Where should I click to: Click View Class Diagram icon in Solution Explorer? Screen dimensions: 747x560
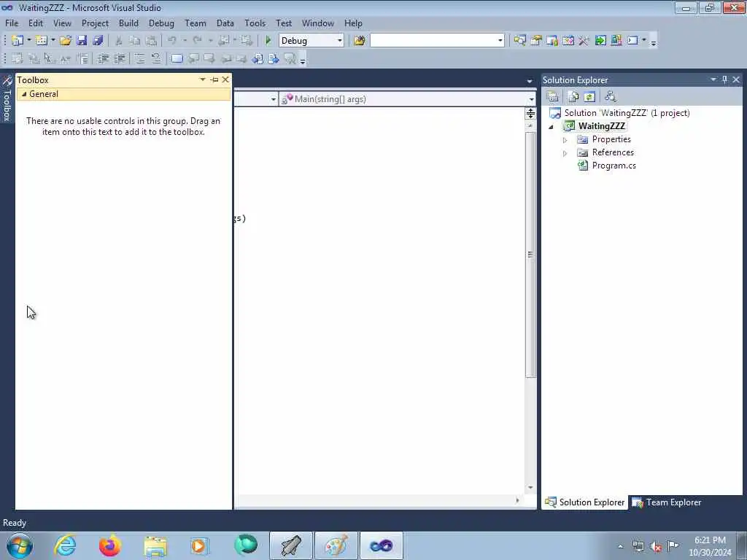coord(611,97)
